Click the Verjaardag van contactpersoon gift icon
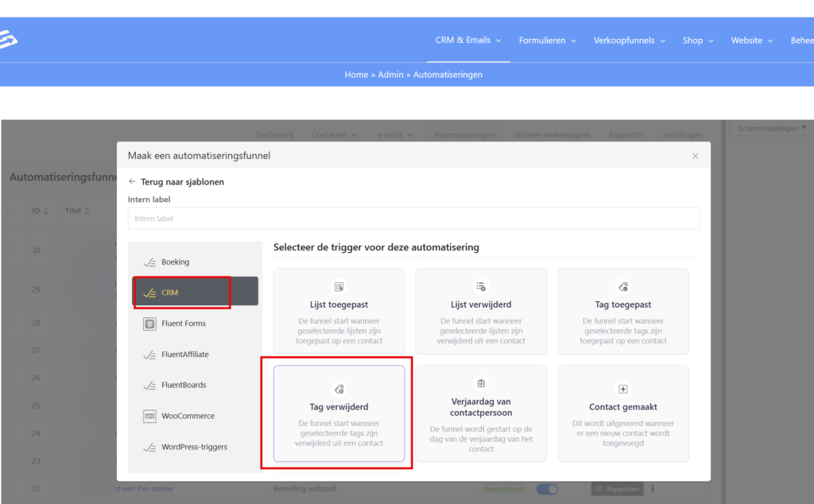814x504 pixels. (x=481, y=383)
